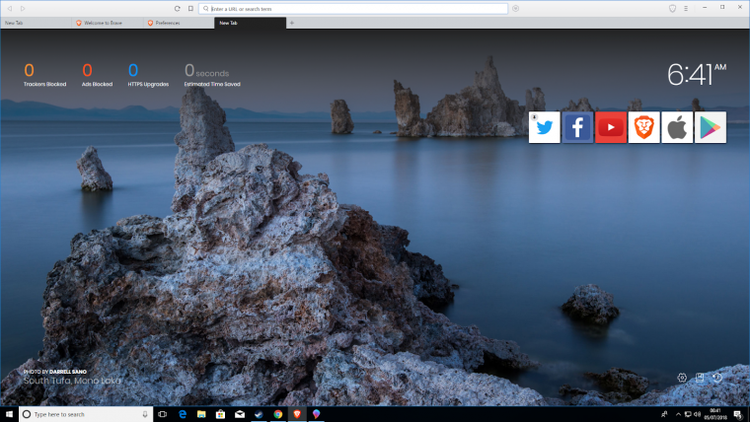This screenshot has width=750, height=422.
Task: Open the Facebook top site tile
Action: [577, 127]
